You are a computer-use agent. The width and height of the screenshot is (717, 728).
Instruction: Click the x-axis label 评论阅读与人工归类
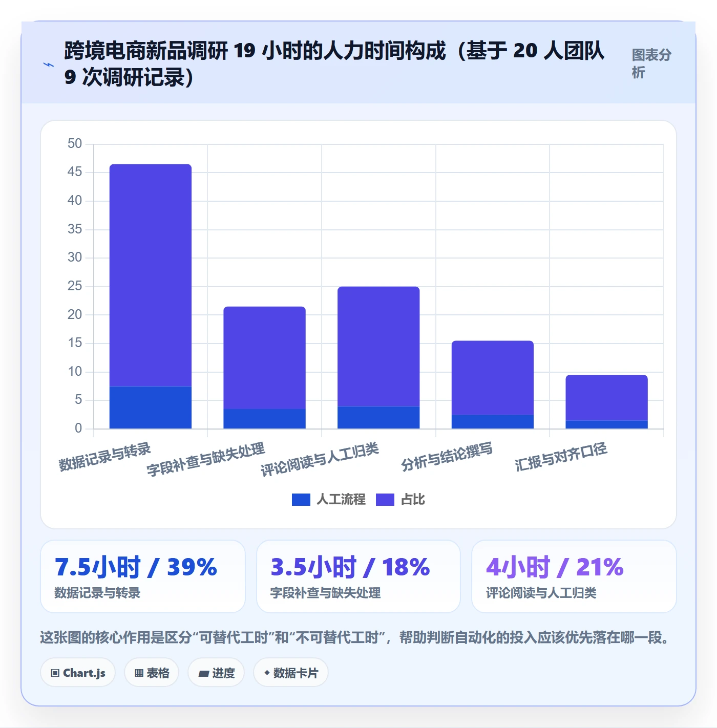320,459
